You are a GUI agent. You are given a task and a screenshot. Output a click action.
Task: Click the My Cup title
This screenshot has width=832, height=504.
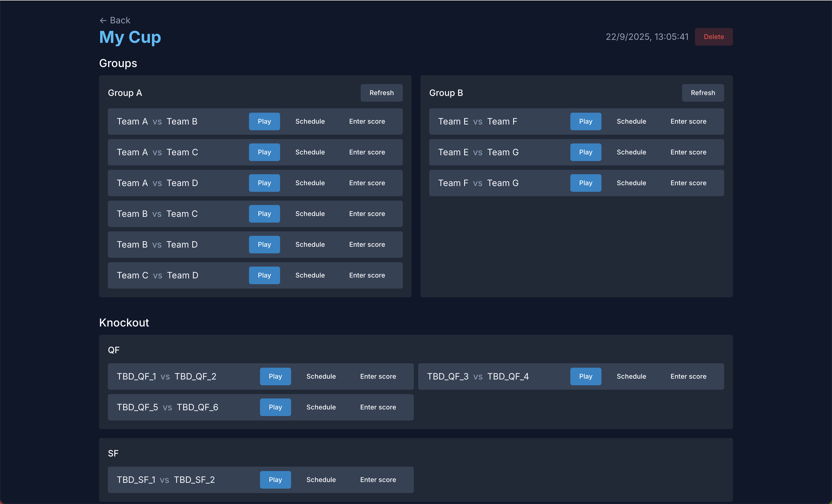(130, 37)
